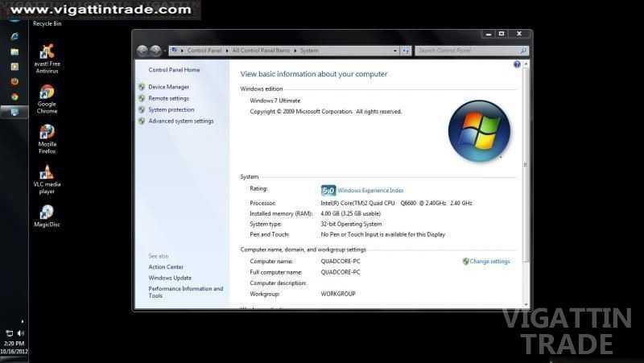Open the VLC media player desktop icon

(x=47, y=179)
